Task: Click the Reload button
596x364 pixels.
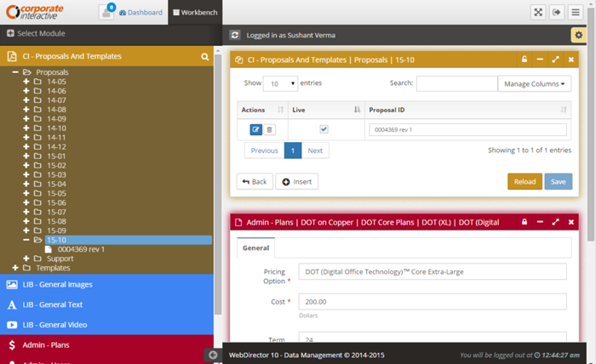Action: pyautogui.click(x=524, y=181)
